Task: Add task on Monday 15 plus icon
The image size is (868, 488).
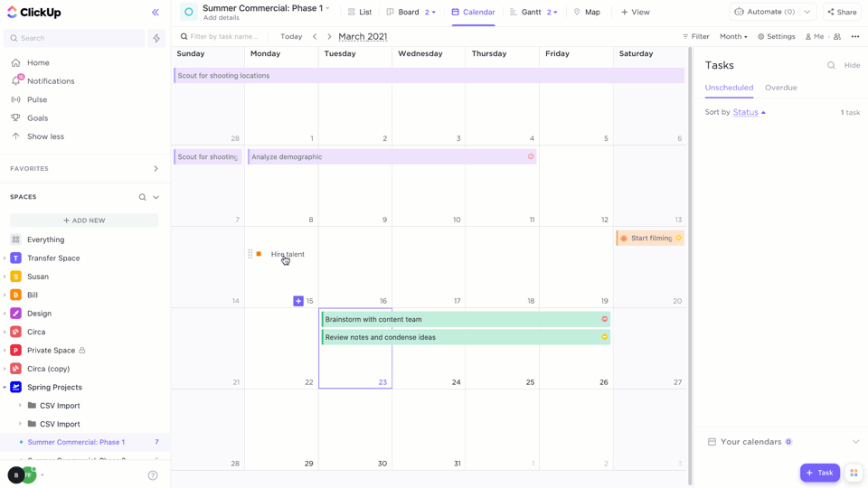Action: click(298, 301)
